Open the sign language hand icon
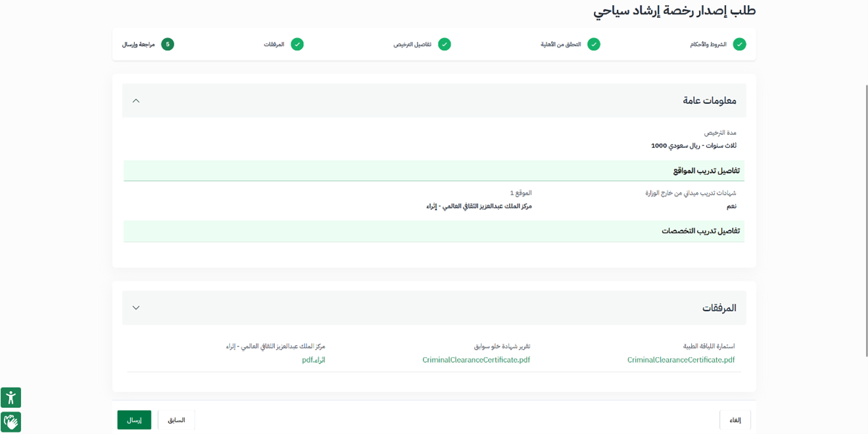The height and width of the screenshot is (434, 868). click(11, 422)
